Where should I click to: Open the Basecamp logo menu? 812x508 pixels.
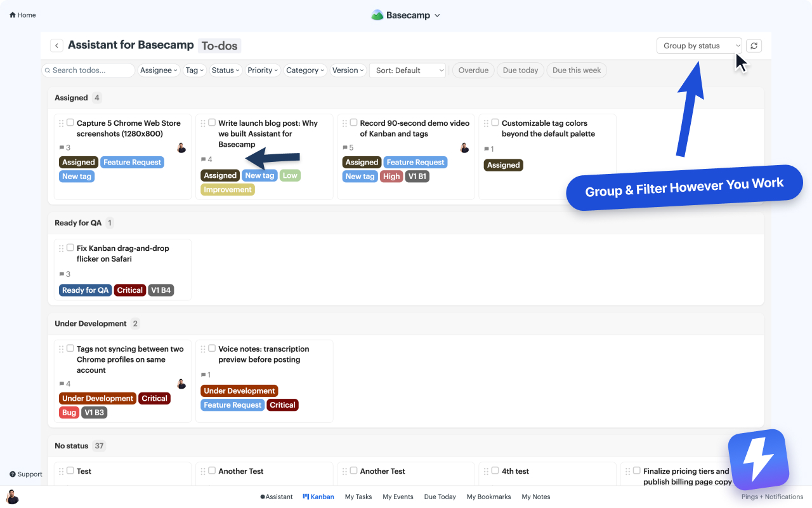click(x=405, y=15)
